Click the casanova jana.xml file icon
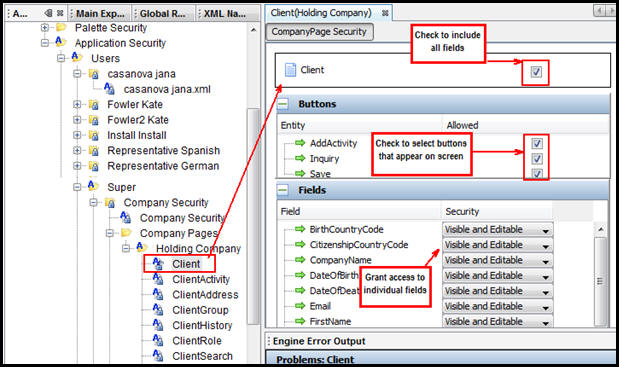The width and height of the screenshot is (619, 367). 109,88
